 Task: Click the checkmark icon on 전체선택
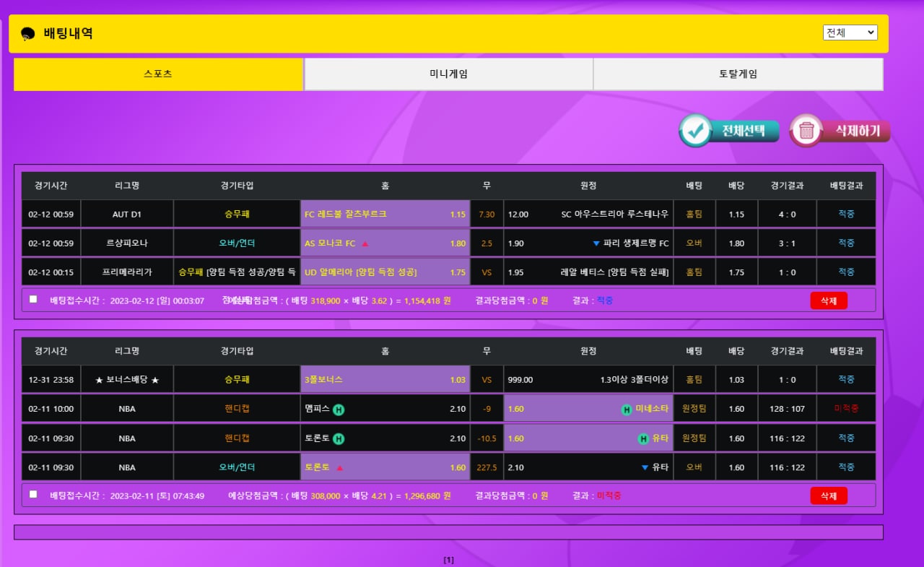[x=696, y=131]
